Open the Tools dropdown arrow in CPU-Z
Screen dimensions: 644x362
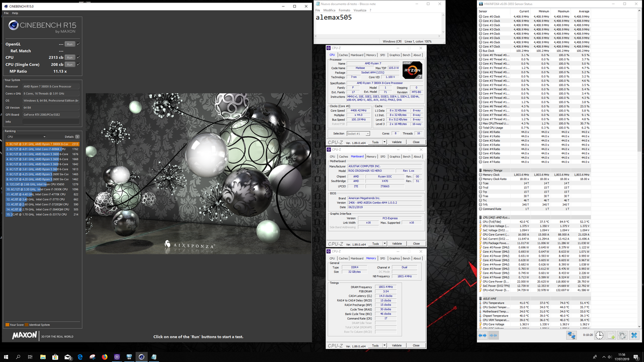pyautogui.click(x=384, y=142)
